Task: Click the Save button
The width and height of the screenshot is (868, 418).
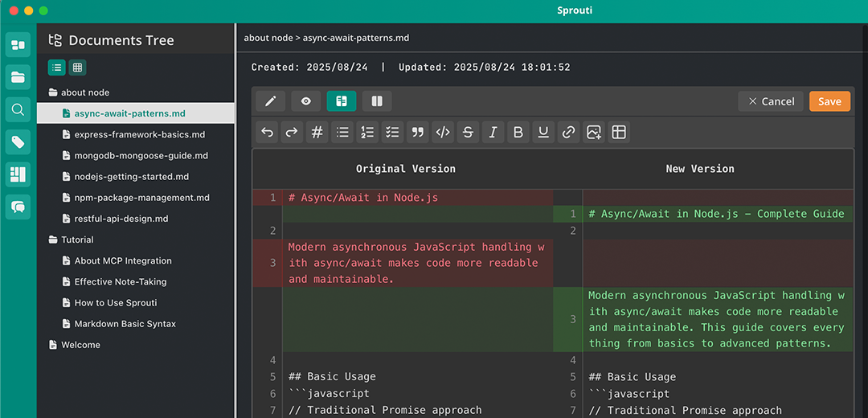Action: coord(829,101)
